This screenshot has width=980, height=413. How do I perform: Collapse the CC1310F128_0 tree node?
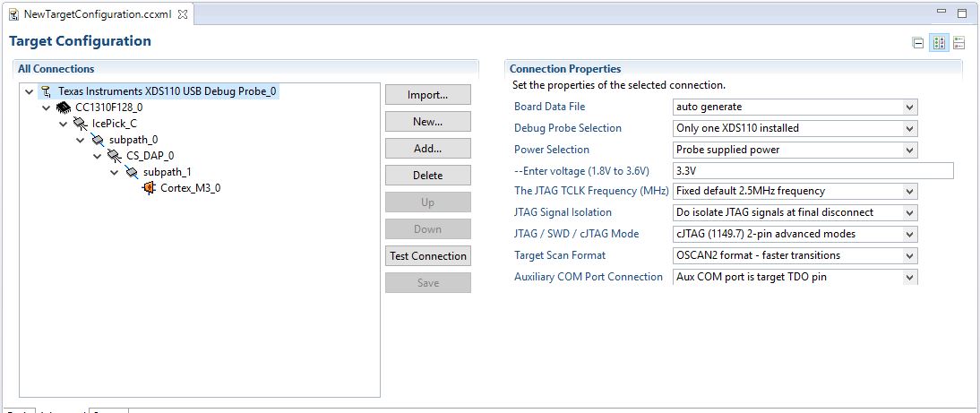click(x=47, y=108)
